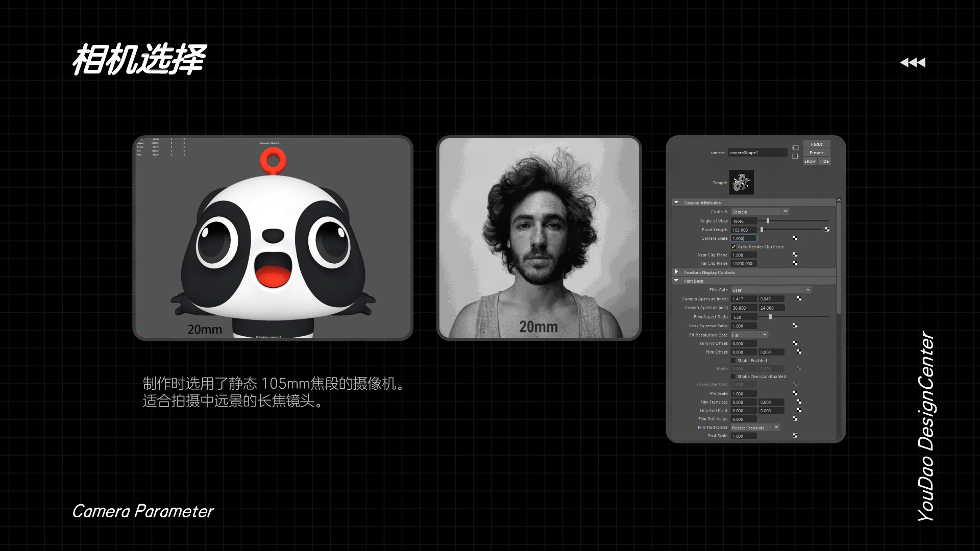Click the Pre Scale map checker icon
Screen dimensions: 980x551
click(x=795, y=393)
